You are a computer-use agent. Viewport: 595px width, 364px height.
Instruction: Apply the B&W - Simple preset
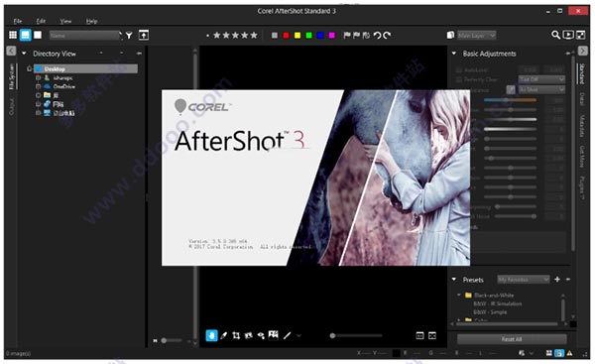(490, 312)
